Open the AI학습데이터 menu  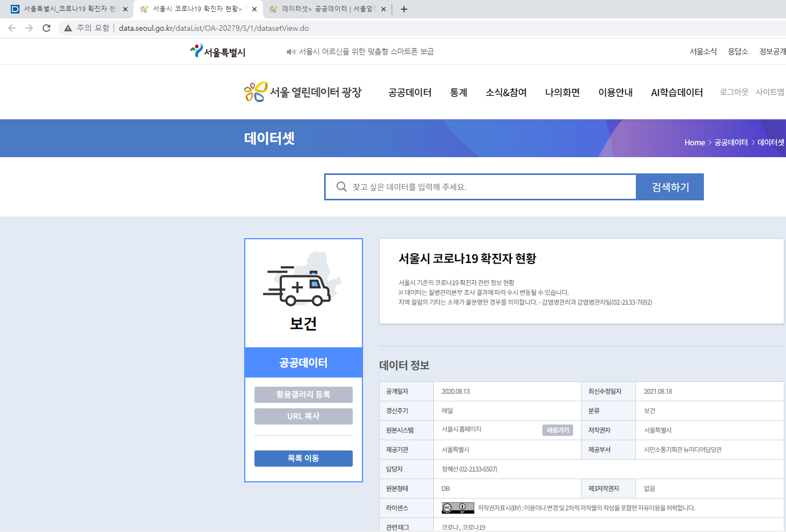coord(677,92)
